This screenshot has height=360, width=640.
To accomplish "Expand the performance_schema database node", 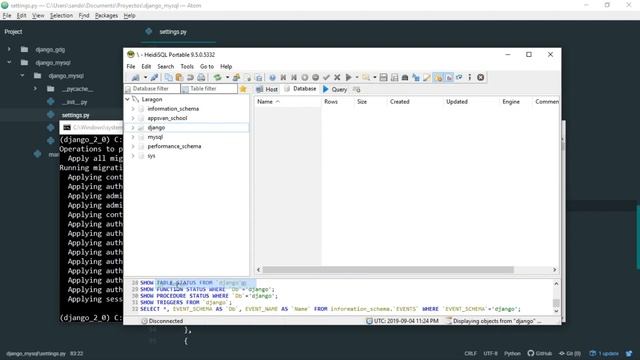I will pos(133,146).
